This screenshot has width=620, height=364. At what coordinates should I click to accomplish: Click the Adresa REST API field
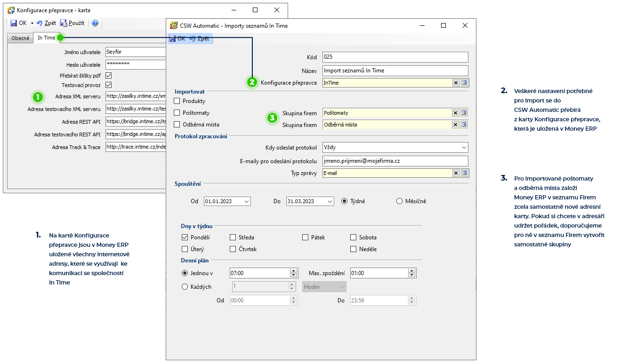click(136, 122)
